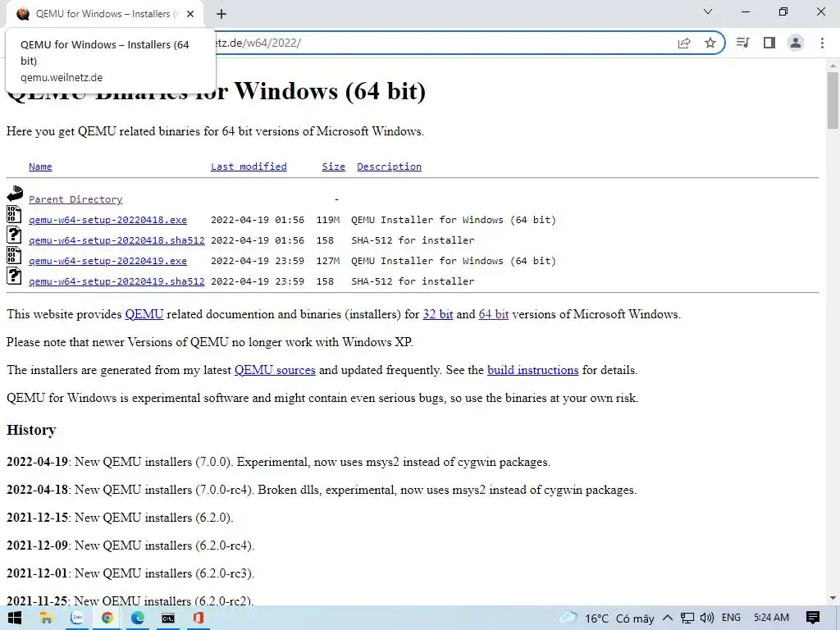The width and height of the screenshot is (840, 630).
Task: Click the History heading
Action: [31, 430]
